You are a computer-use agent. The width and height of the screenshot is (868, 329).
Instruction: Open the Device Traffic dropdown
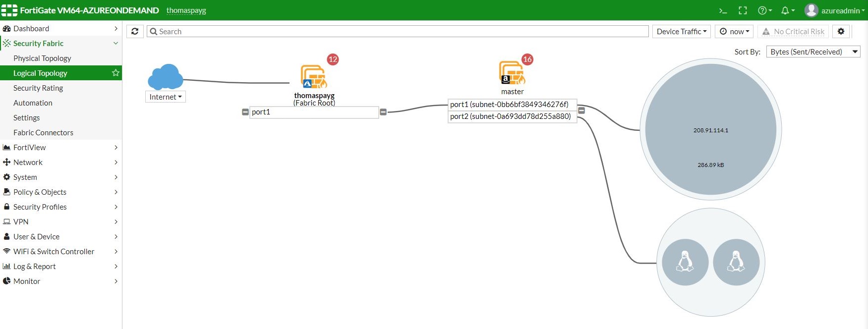click(x=682, y=31)
